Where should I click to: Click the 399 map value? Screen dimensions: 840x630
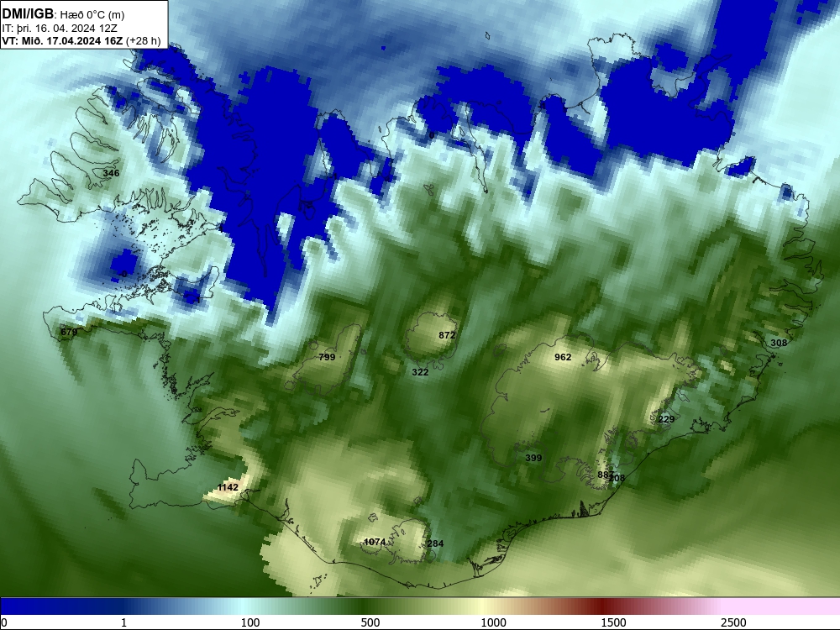coord(533,458)
